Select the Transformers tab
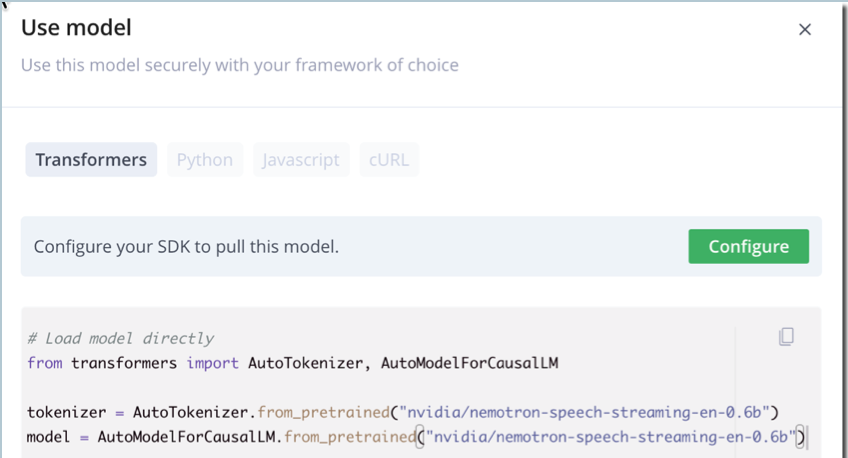The width and height of the screenshot is (848, 458). pyautogui.click(x=91, y=160)
